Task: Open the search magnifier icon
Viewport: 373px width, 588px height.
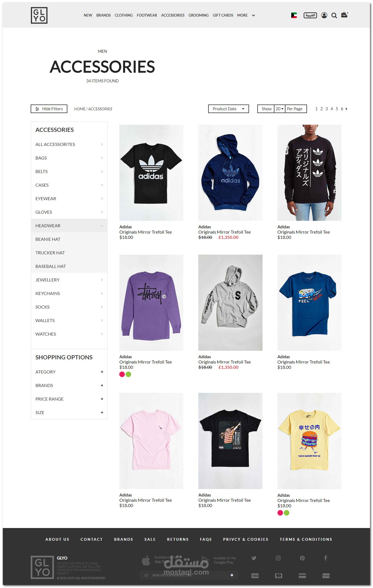Action: pos(334,15)
